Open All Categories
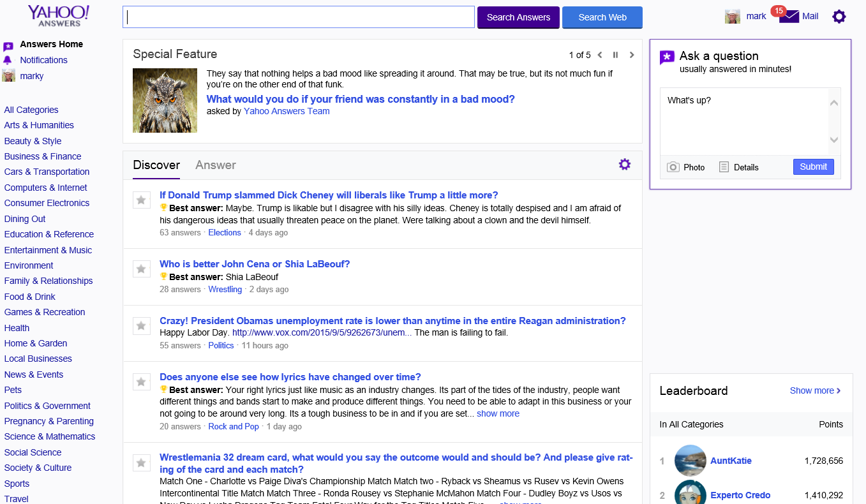This screenshot has height=504, width=866. pos(31,110)
